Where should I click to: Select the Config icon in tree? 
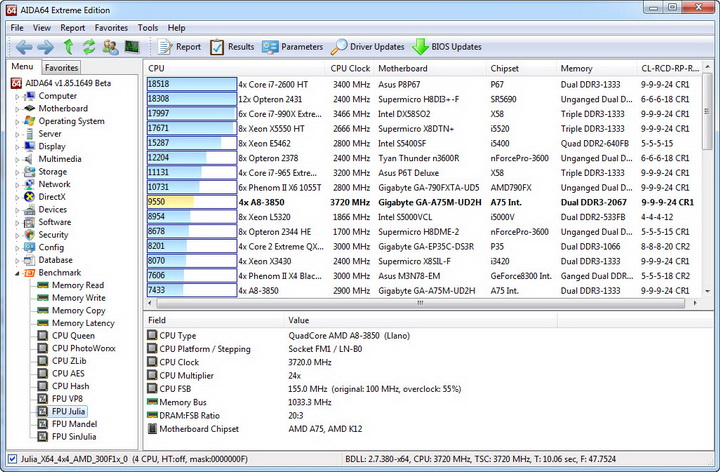click(x=29, y=247)
